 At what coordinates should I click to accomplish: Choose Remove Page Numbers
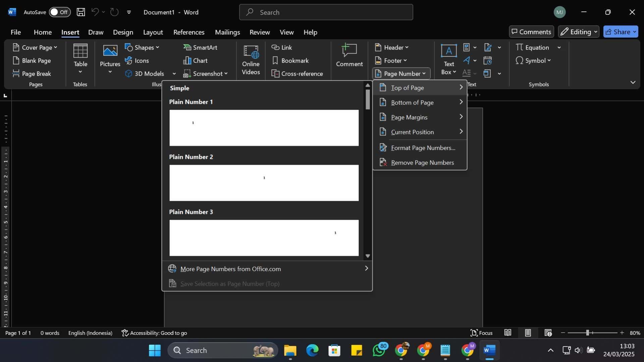[x=420, y=162]
